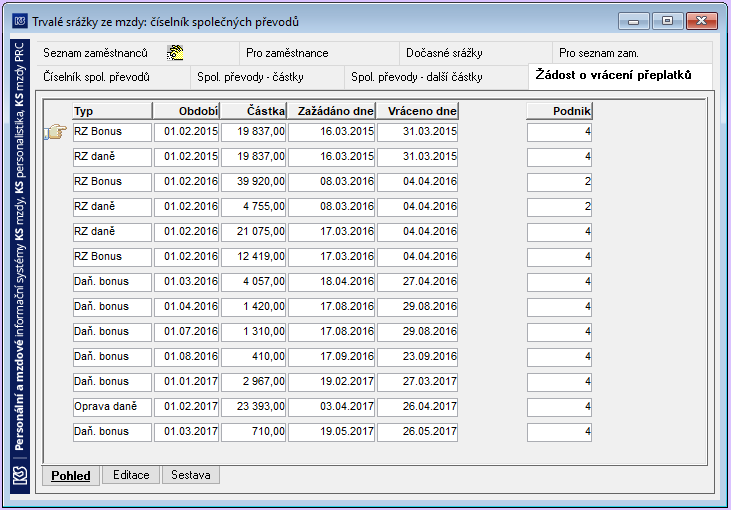Select returned date 23.09.2016
This screenshot has width=731, height=510.
(x=417, y=357)
